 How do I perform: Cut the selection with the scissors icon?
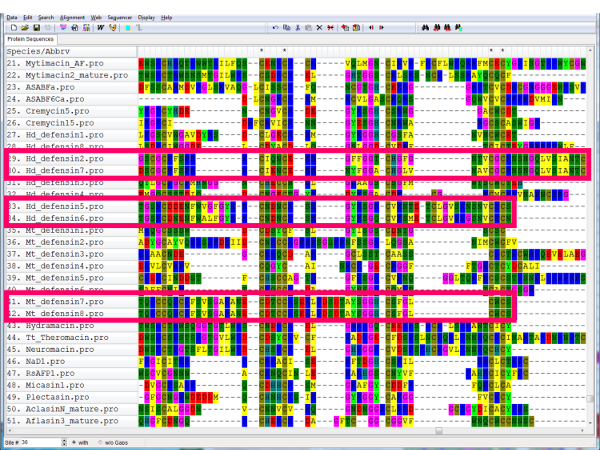pos(297,28)
